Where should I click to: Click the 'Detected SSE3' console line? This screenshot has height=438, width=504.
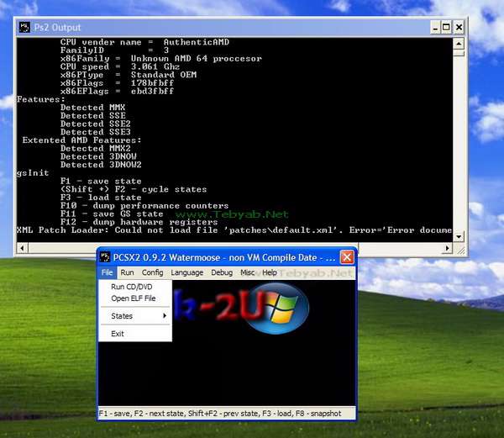click(x=96, y=132)
